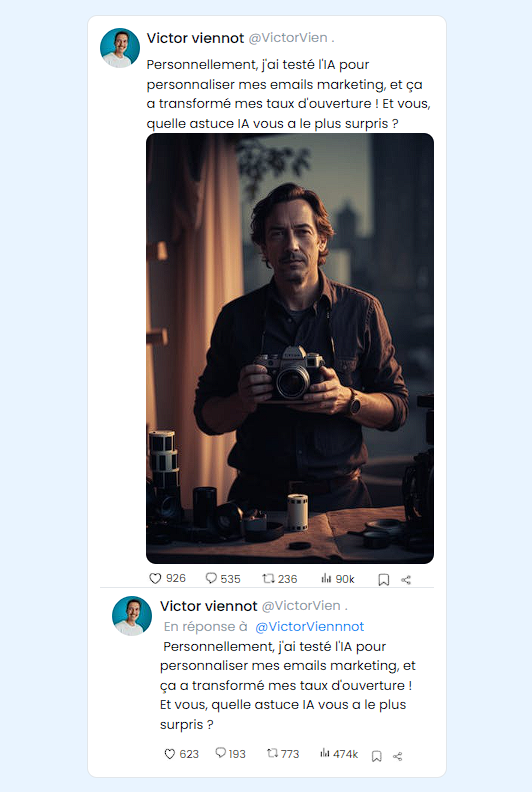View analytics icon showing 474k views
The image size is (532, 792).
325,754
